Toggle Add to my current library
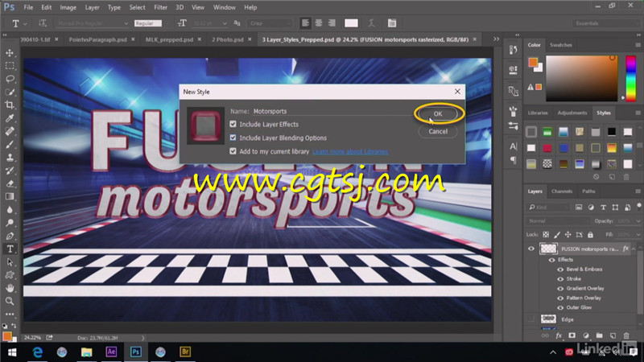 (x=233, y=151)
